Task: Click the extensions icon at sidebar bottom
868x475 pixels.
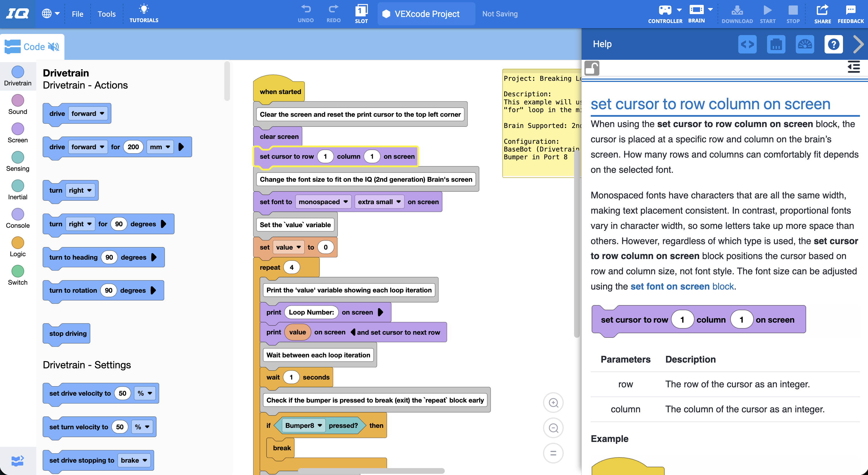Action: pyautogui.click(x=18, y=461)
